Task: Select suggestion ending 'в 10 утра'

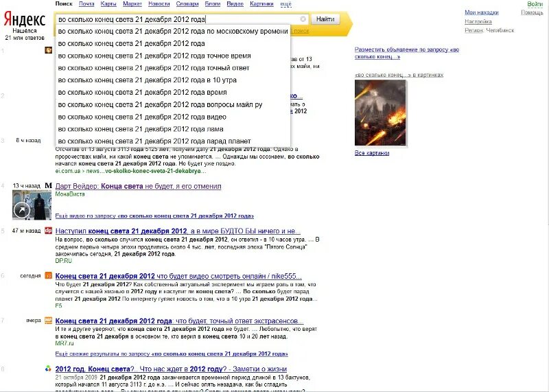Action: point(173,80)
